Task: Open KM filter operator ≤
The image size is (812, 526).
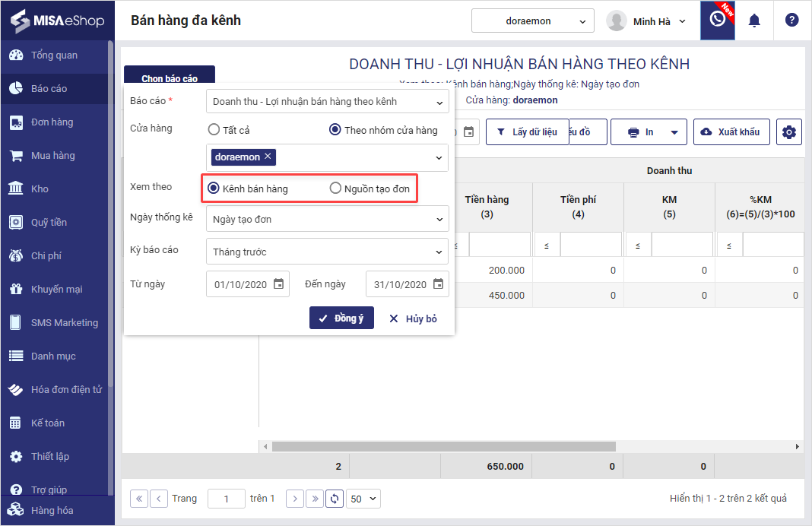Action: pos(638,246)
